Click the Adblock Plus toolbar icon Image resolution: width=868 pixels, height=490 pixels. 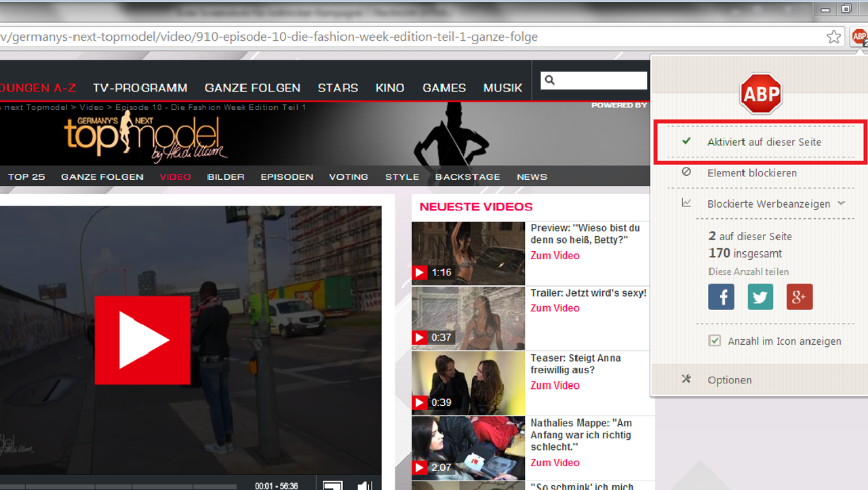click(x=859, y=37)
